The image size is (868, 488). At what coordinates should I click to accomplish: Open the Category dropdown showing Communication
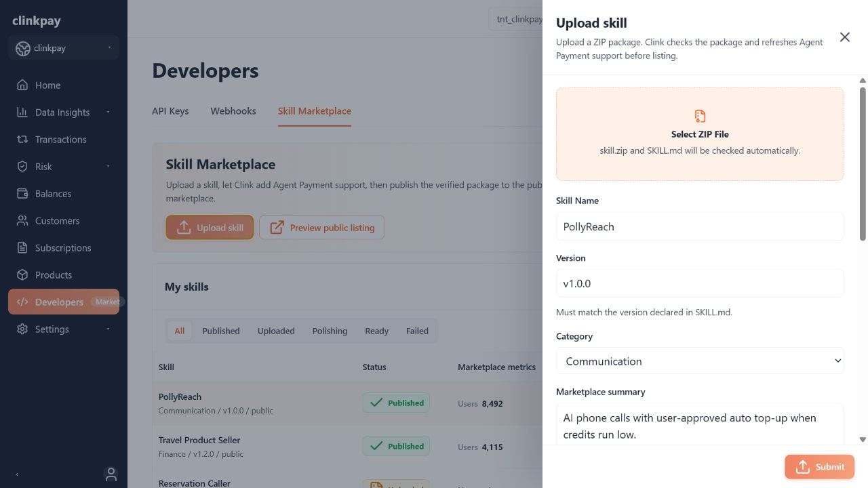click(700, 361)
